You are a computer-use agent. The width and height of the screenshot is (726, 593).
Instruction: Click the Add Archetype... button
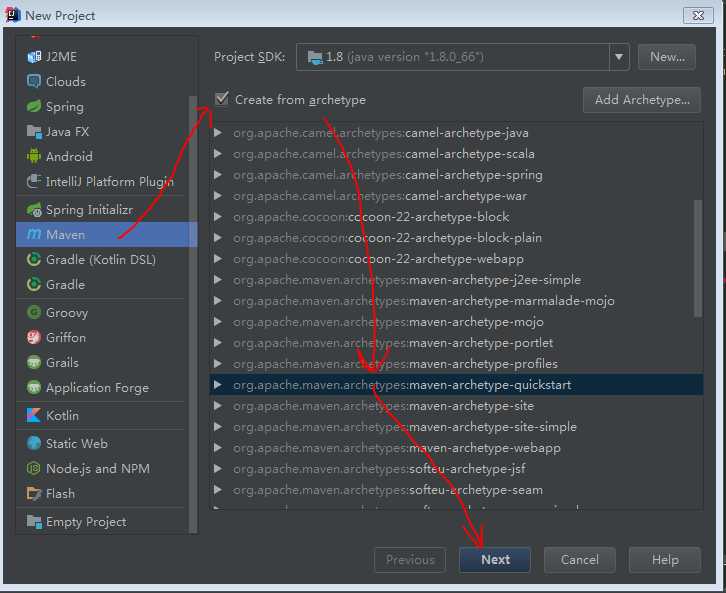click(x=642, y=100)
